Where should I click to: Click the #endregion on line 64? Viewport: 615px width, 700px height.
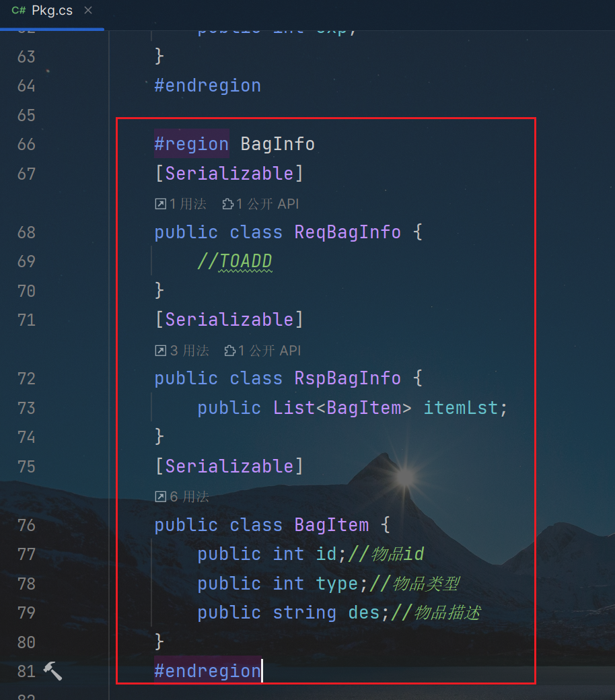click(207, 85)
